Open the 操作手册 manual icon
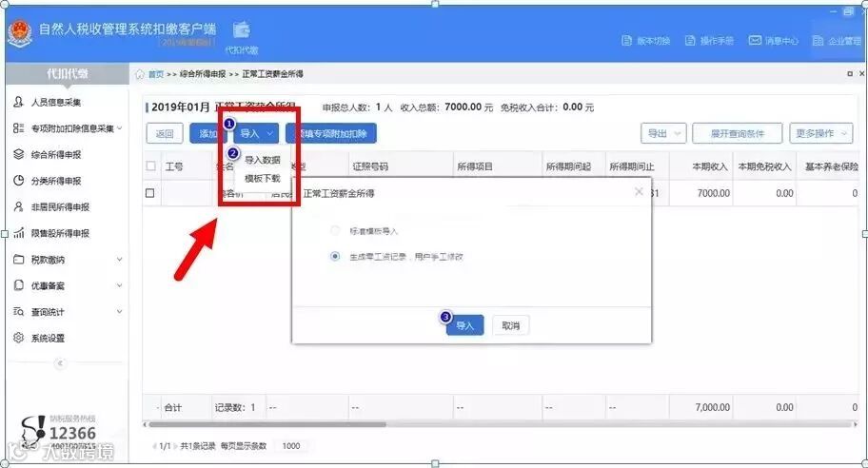This screenshot has width=868, height=468. [690, 40]
